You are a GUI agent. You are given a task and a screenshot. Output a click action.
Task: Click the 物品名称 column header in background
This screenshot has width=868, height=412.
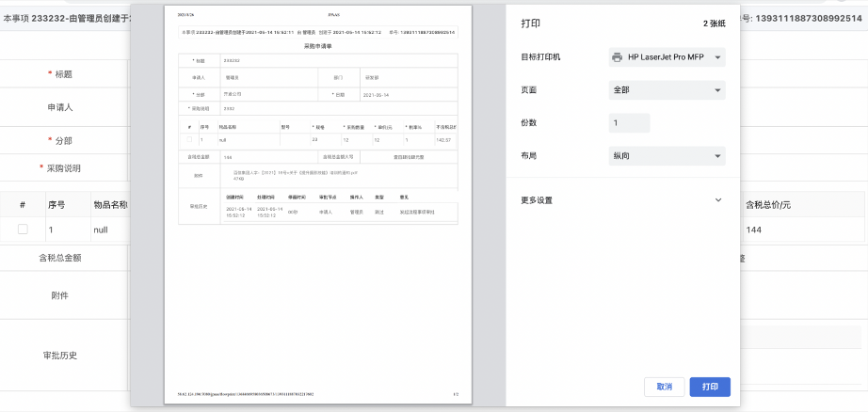pos(111,205)
